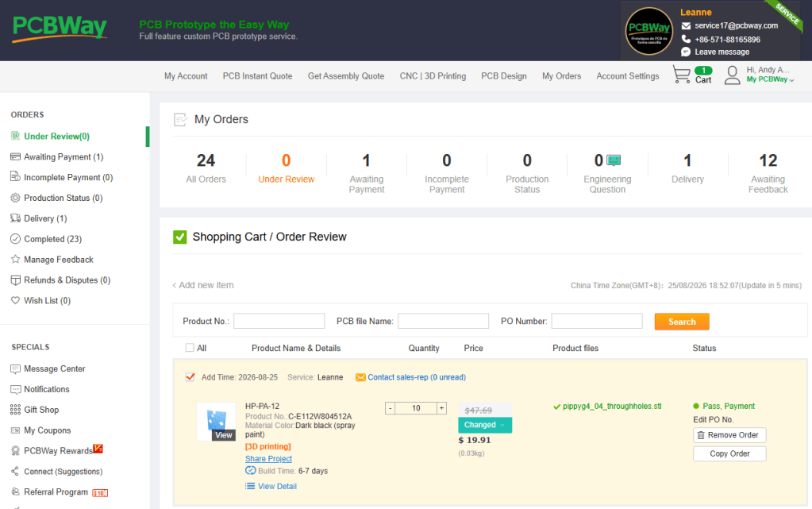Open My Orders in the top navigation
812x509 pixels.
pyautogui.click(x=561, y=76)
